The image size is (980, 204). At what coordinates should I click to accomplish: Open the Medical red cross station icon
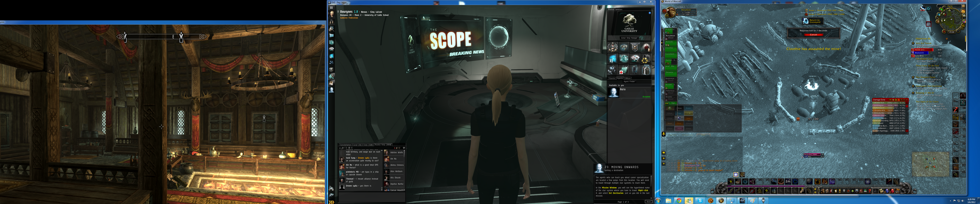click(624, 70)
